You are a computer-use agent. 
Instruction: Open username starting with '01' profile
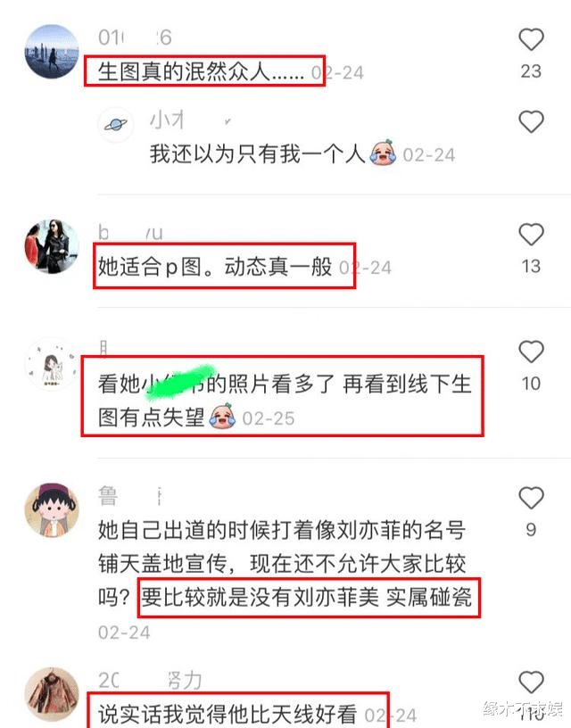point(135,37)
